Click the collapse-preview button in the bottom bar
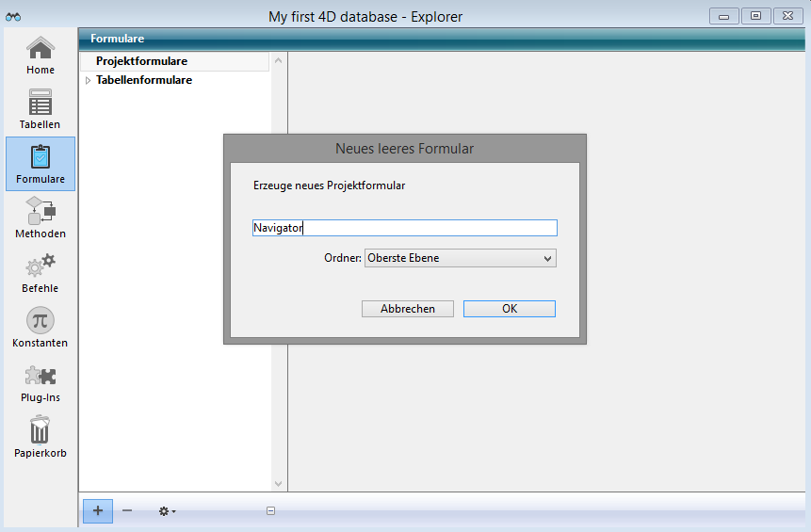Screen dimensions: 811x532 (x=270, y=510)
